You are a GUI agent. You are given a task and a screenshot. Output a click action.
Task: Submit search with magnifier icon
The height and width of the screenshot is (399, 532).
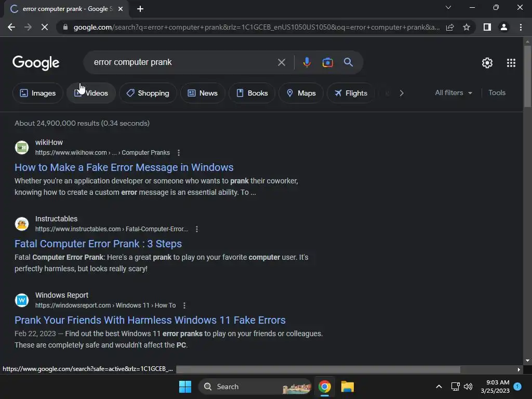(348, 62)
